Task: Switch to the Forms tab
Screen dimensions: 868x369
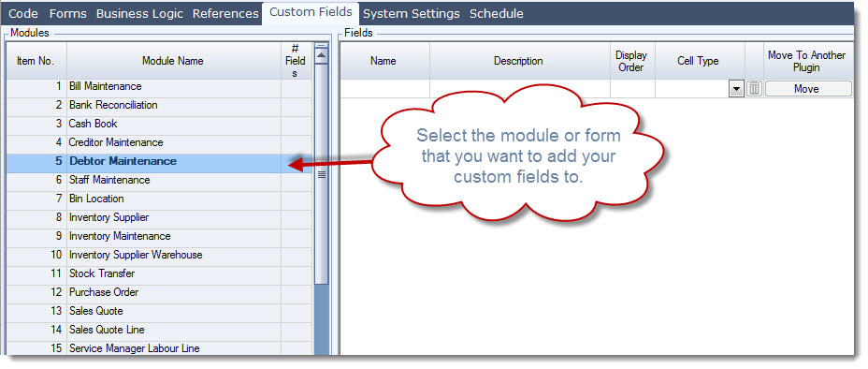Action: (68, 14)
